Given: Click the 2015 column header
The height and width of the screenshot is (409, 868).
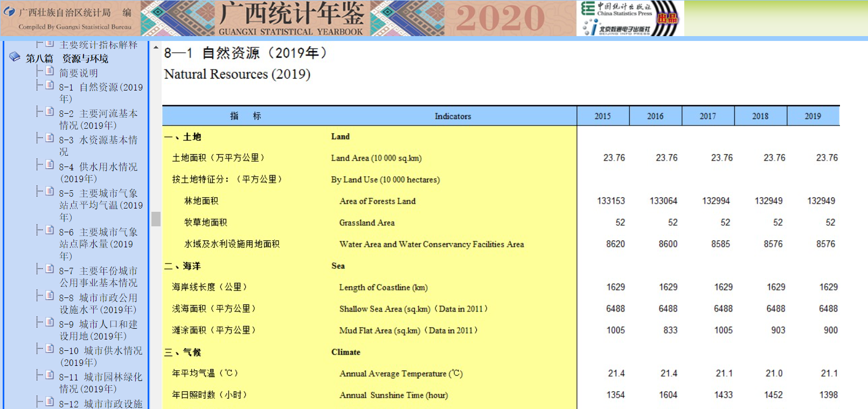Looking at the screenshot, I should coord(602,116).
